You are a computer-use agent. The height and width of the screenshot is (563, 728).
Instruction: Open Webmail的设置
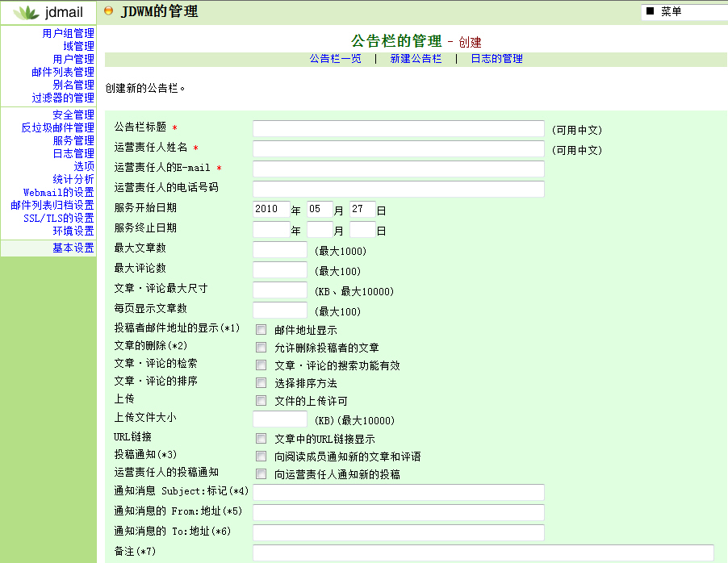coord(59,192)
